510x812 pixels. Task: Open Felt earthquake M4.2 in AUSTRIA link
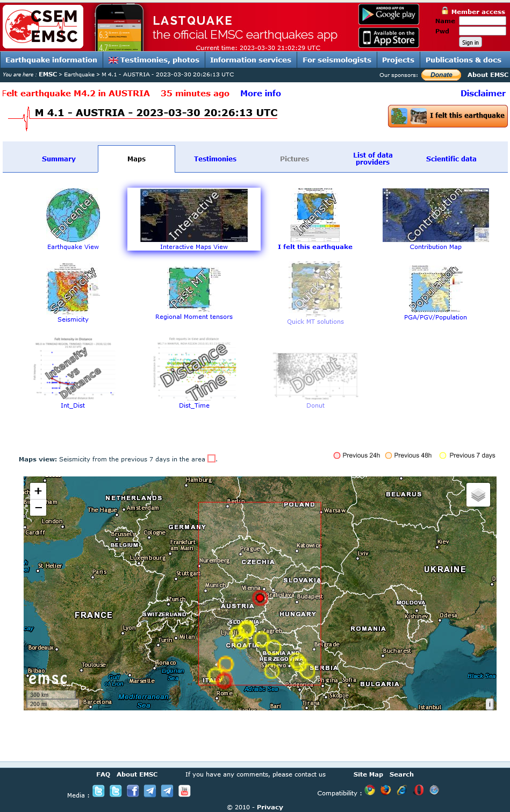tap(76, 94)
